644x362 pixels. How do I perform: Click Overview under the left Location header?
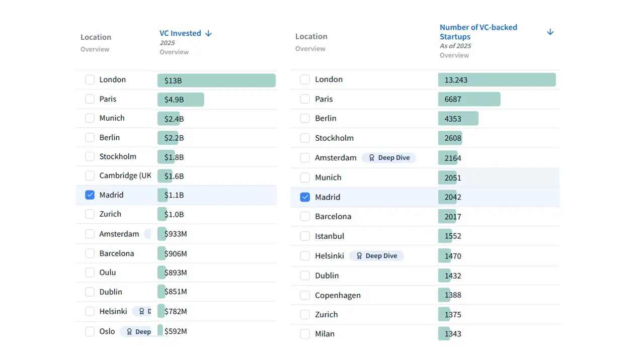click(x=95, y=49)
